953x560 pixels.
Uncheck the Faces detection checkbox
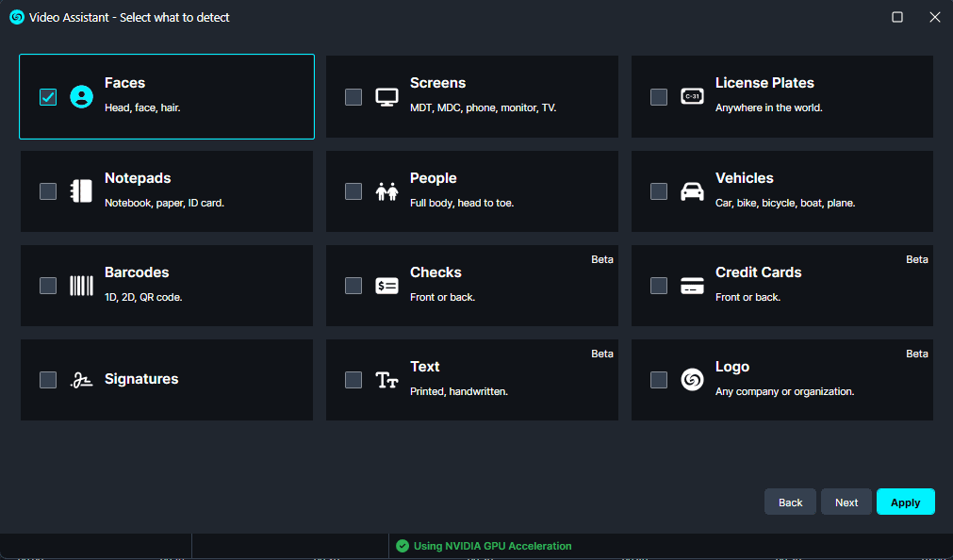pos(48,96)
